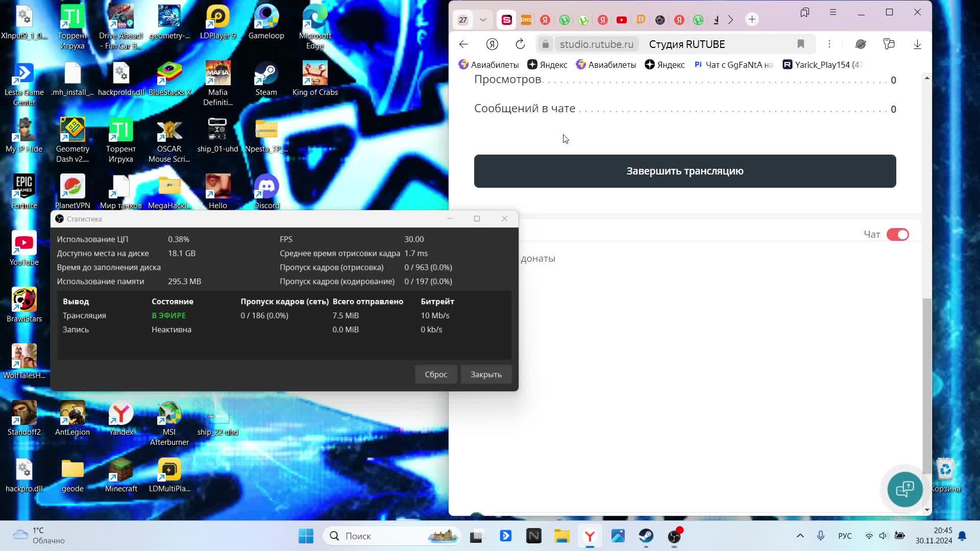The height and width of the screenshot is (551, 980).
Task: Click the browser reload page icon
Action: [520, 44]
